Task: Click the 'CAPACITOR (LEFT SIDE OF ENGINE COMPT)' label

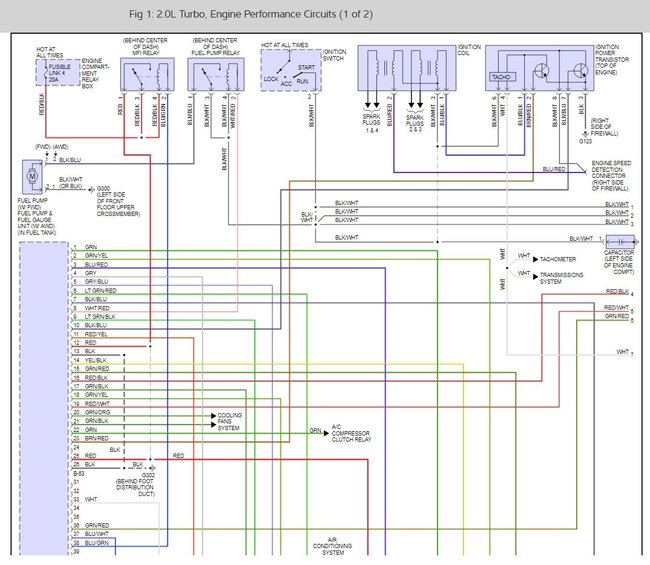Action: (619, 262)
